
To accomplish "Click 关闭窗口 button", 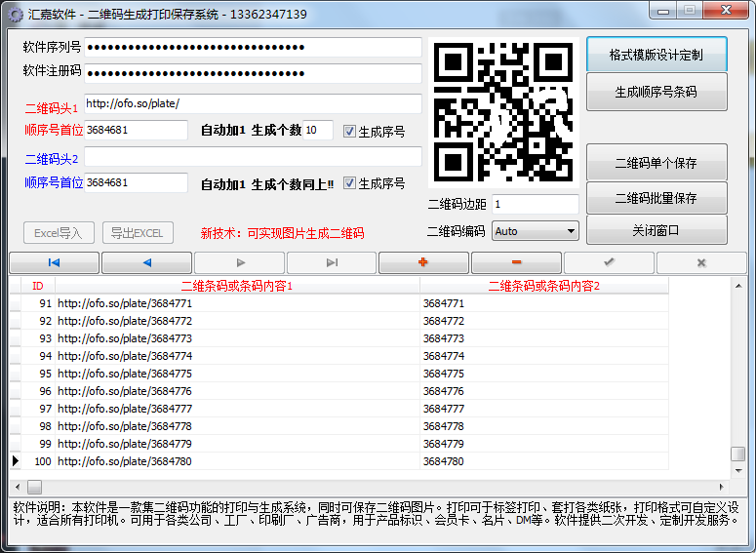I will 657,230.
